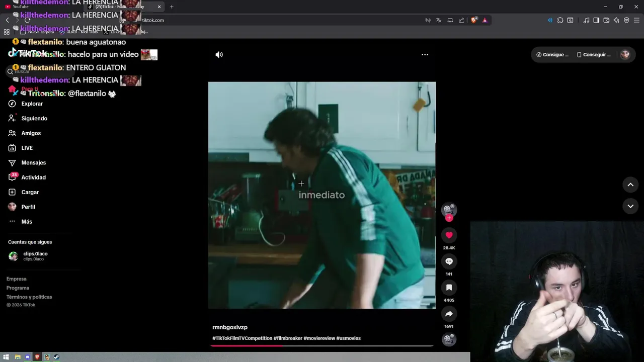Open the Explorar page
This screenshot has width=644, height=362.
[x=26, y=104]
